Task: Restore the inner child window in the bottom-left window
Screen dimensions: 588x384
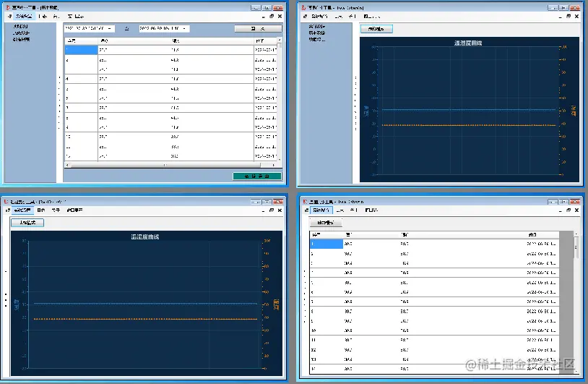Action: (x=272, y=210)
